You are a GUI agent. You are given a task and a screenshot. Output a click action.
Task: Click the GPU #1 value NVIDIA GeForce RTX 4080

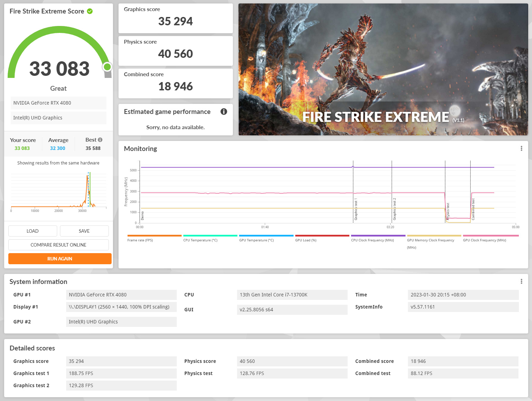pos(121,295)
